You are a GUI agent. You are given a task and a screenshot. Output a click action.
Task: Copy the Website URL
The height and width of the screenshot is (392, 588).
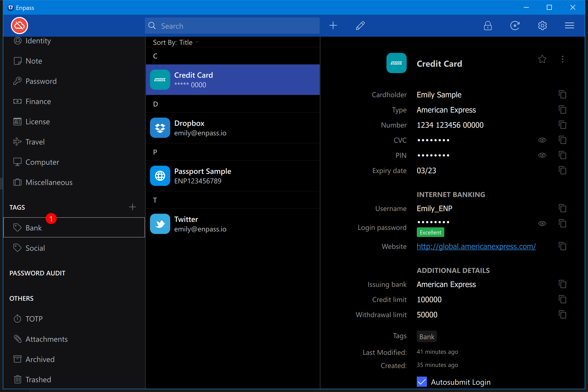pos(562,246)
